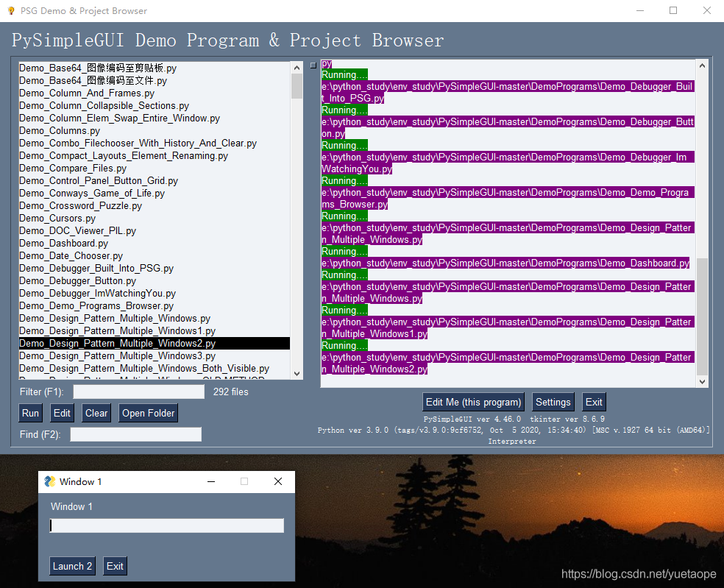The image size is (724, 588).
Task: Minimize the PSG Demo browser window
Action: pos(640,10)
